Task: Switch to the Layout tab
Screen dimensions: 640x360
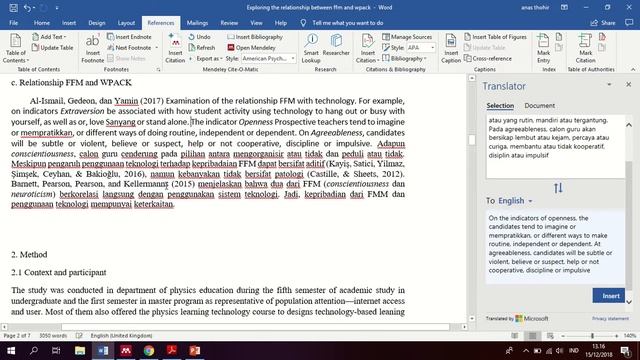Action: tap(126, 23)
